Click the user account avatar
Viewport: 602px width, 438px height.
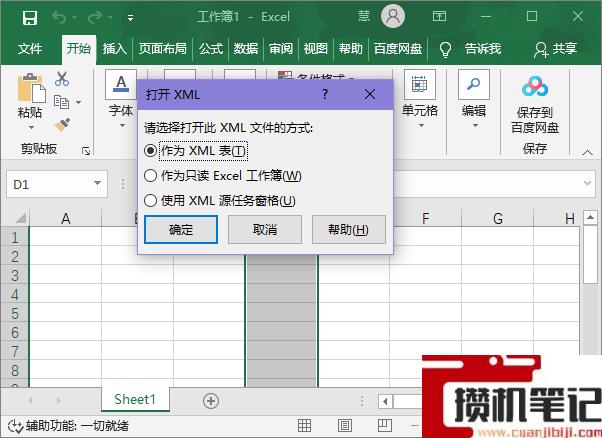coord(392,17)
